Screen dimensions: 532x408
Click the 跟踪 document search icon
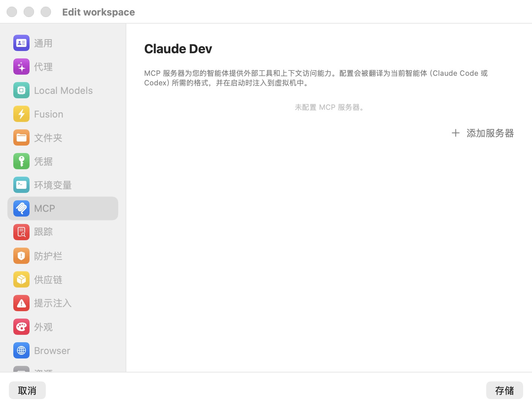click(21, 232)
